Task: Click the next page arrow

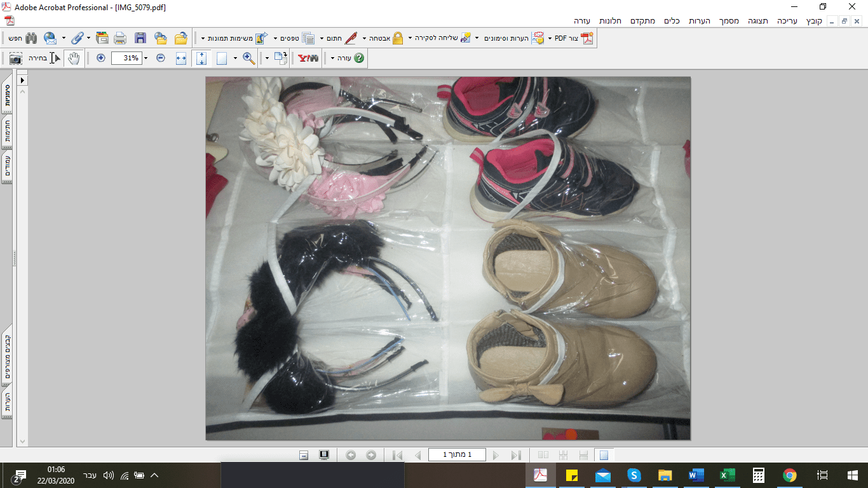Action: point(496,455)
